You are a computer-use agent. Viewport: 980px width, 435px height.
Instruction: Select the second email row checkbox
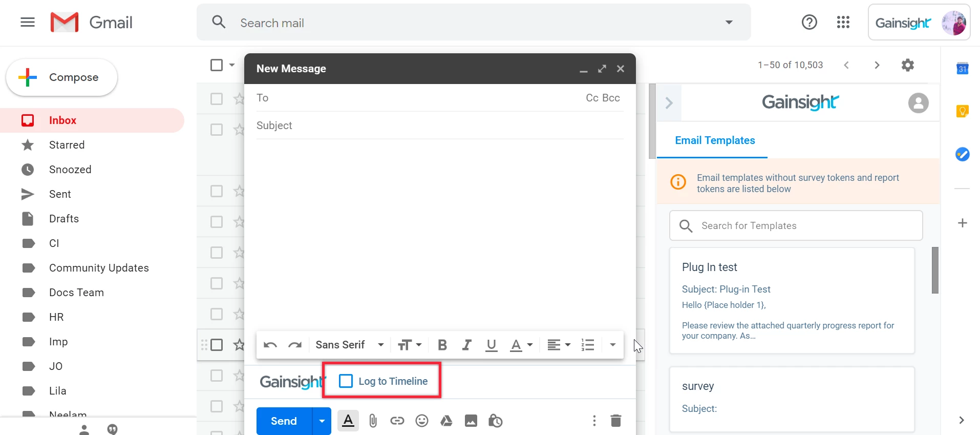coord(217,130)
